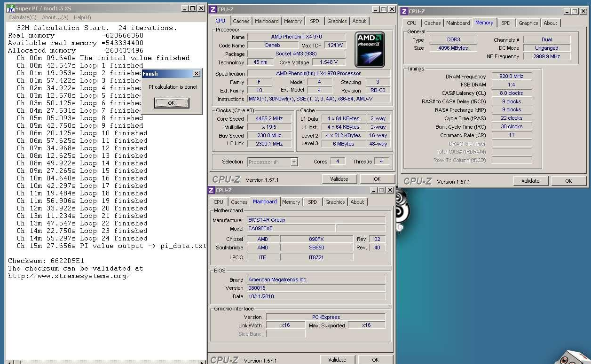The height and width of the screenshot is (364, 591).
Task: Select Mainboard tab in Memory window
Action: point(458,23)
